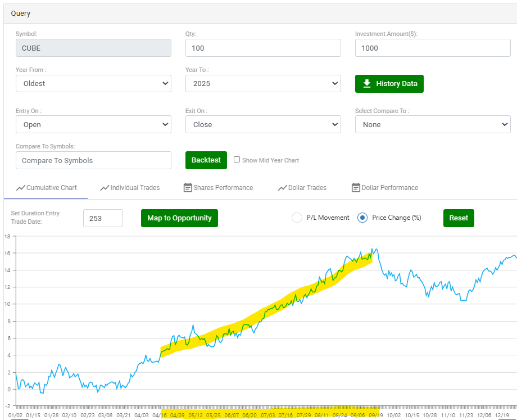Switch to the Dollar Trades tab
The height and width of the screenshot is (420, 517).
point(307,188)
